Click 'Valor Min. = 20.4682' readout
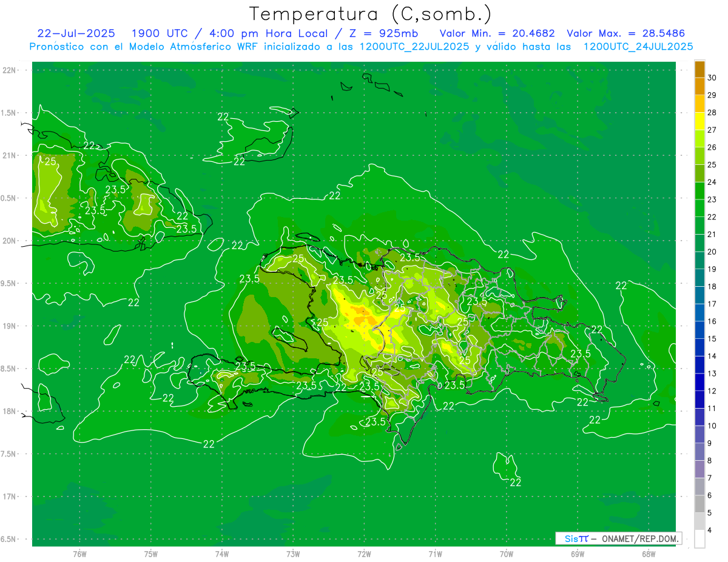This screenshot has width=728, height=562. point(497,33)
